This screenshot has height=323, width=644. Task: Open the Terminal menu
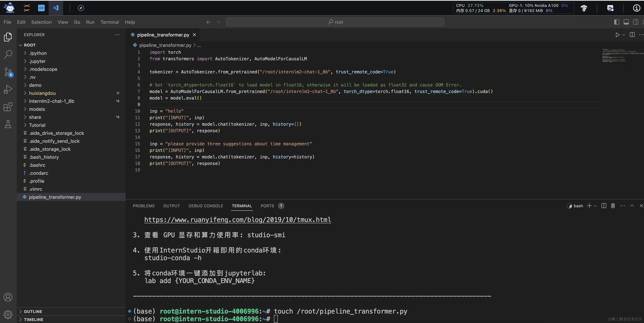pos(109,22)
